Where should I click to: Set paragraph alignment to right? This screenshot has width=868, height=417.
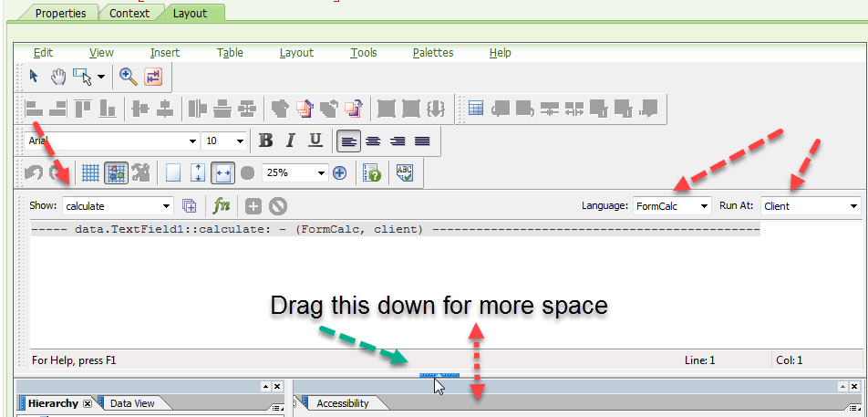398,141
